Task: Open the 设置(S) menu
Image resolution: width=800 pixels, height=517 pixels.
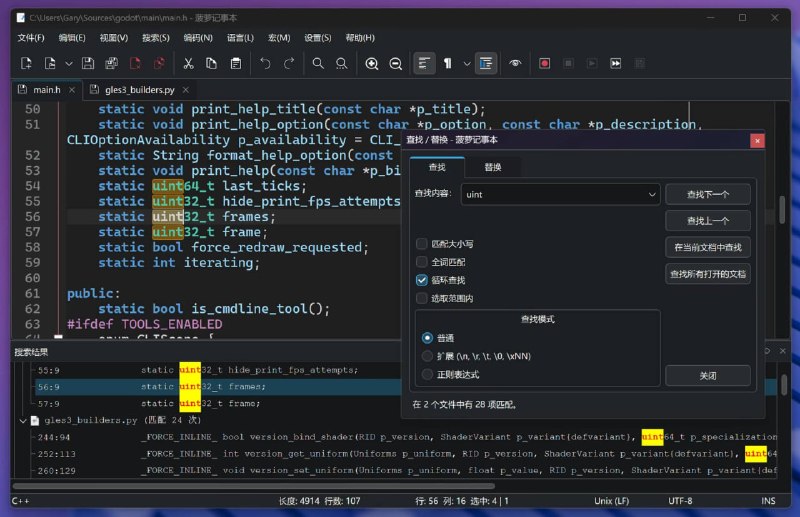Action: click(318, 38)
